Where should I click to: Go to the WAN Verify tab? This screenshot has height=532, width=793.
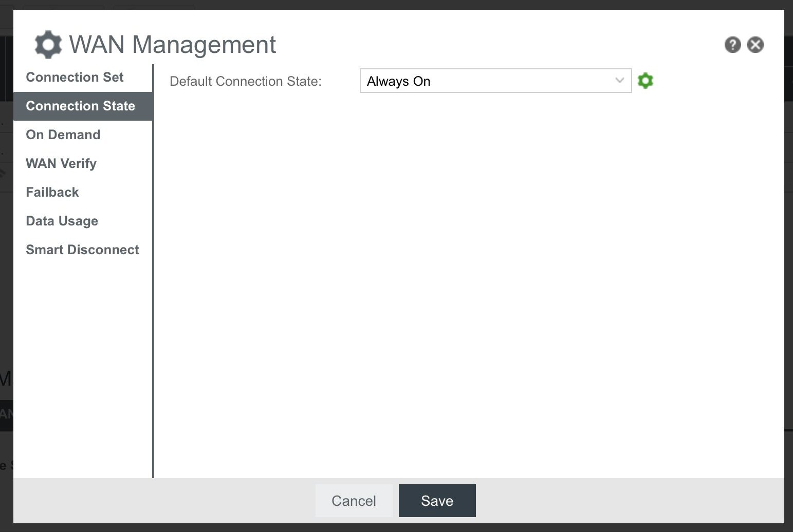tap(61, 164)
